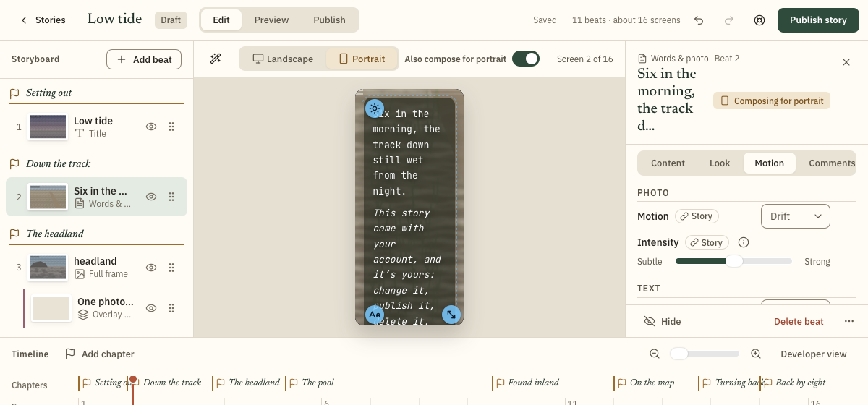Delete beat
The image size is (868, 405).
[799, 321]
